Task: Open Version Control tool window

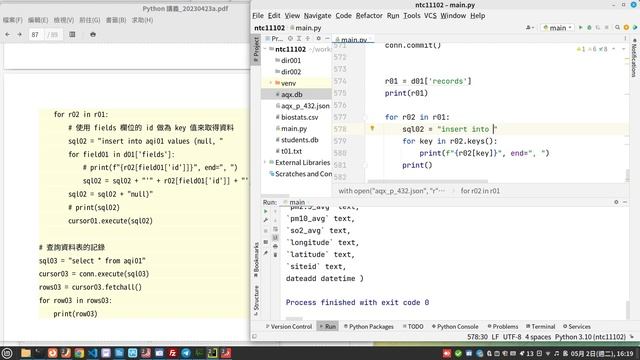Action: point(289,327)
